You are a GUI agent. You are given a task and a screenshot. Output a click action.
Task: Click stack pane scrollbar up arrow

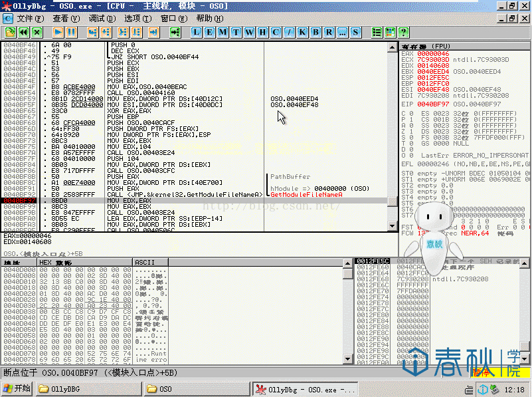click(x=525, y=263)
